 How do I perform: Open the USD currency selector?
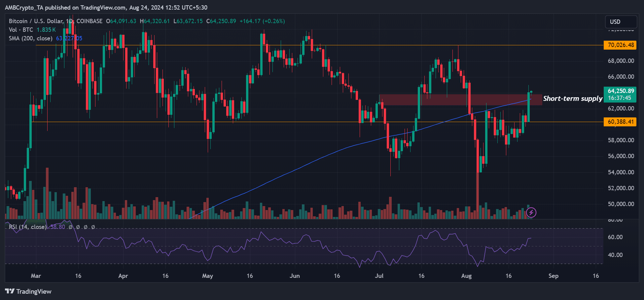(621, 22)
